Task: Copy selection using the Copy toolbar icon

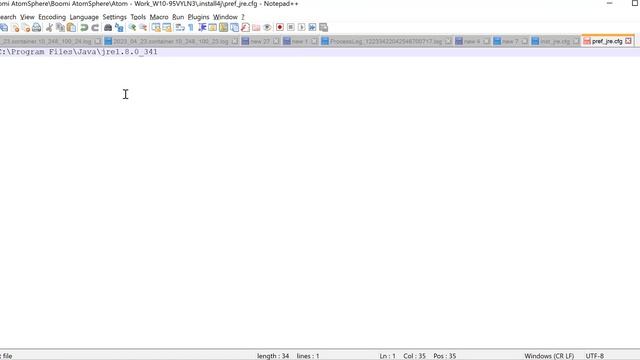Action: 60,27
